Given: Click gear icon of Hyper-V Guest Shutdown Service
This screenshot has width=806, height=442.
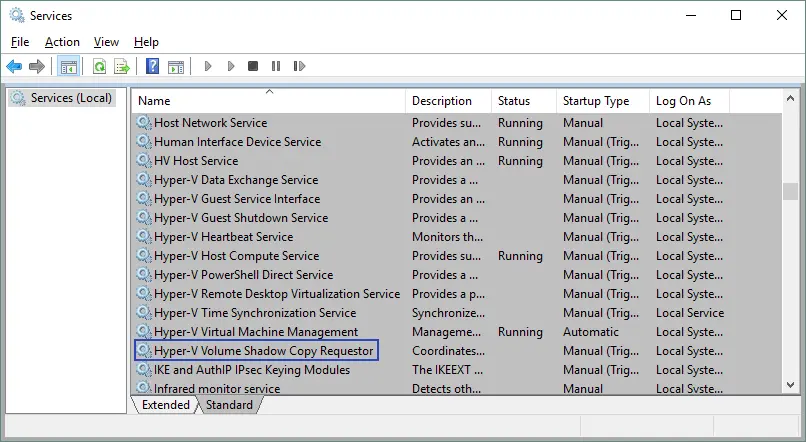Looking at the screenshot, I should coord(144,217).
